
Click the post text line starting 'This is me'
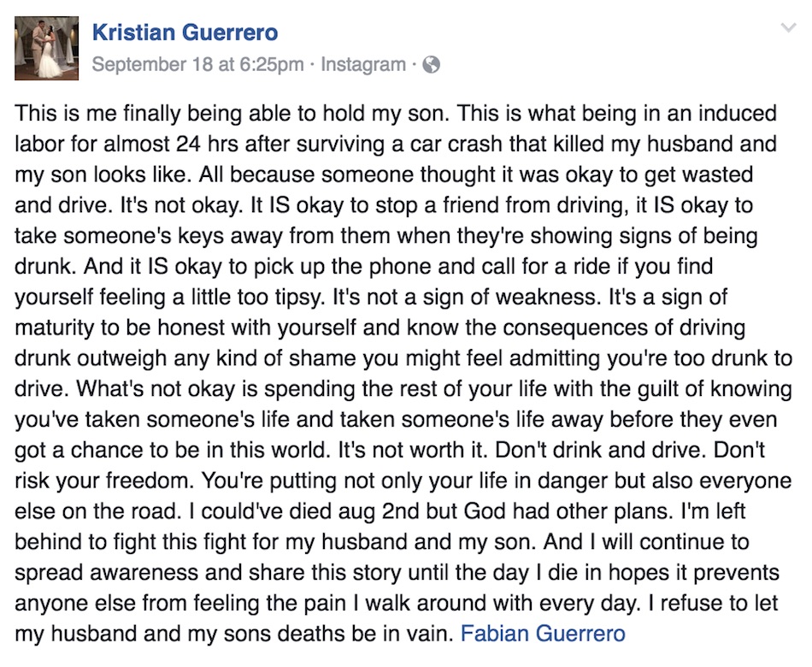coord(396,114)
